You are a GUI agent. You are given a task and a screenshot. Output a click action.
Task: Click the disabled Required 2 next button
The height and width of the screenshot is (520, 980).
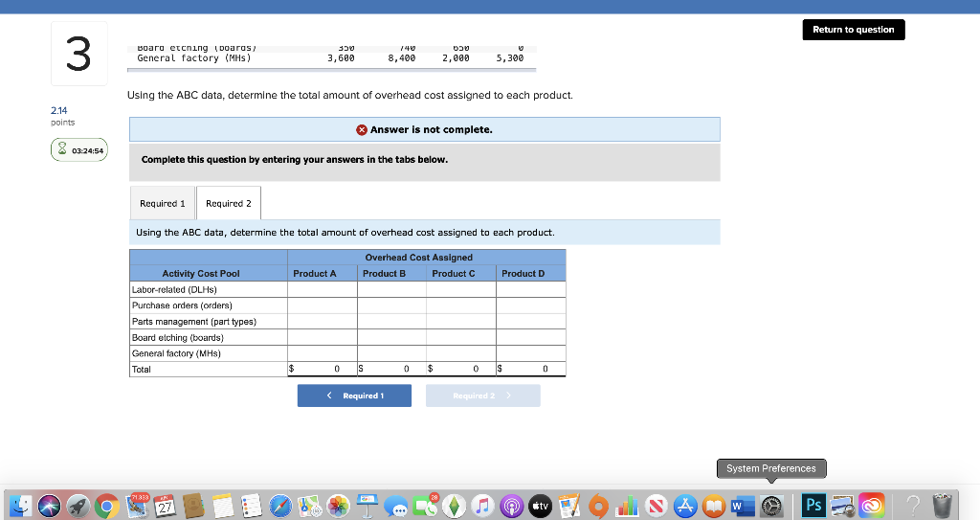tap(483, 396)
